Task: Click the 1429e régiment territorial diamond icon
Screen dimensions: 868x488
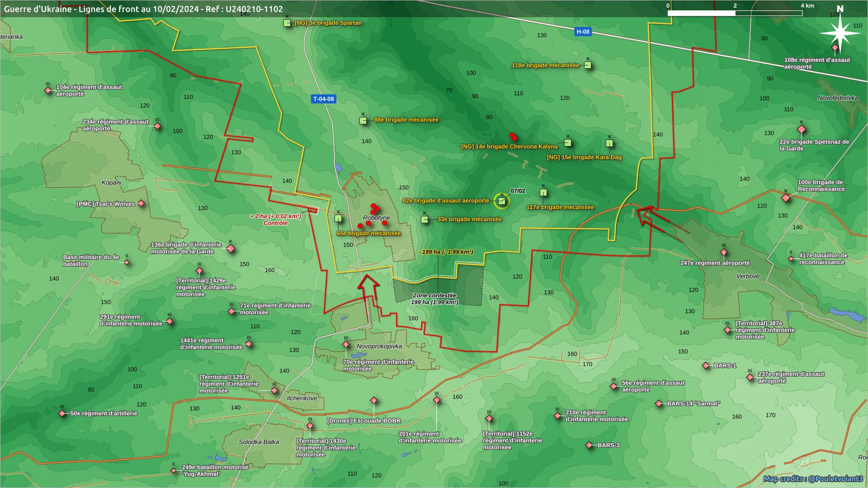Action: point(199,271)
